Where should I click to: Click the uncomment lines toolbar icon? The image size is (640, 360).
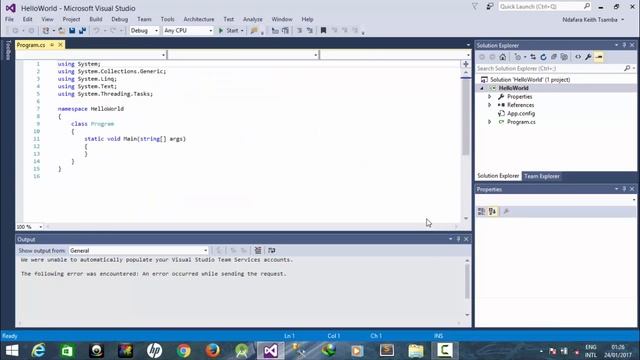click(x=310, y=31)
